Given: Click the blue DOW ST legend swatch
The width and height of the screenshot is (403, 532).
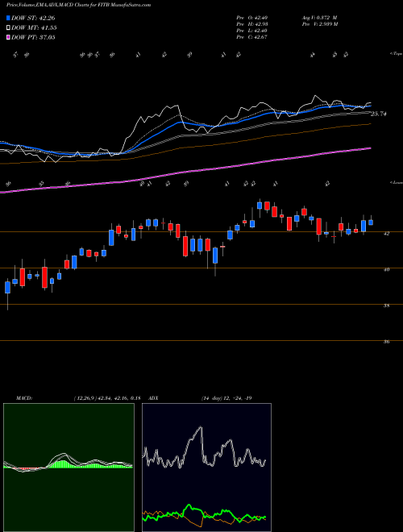Looking at the screenshot, I should [8, 18].
